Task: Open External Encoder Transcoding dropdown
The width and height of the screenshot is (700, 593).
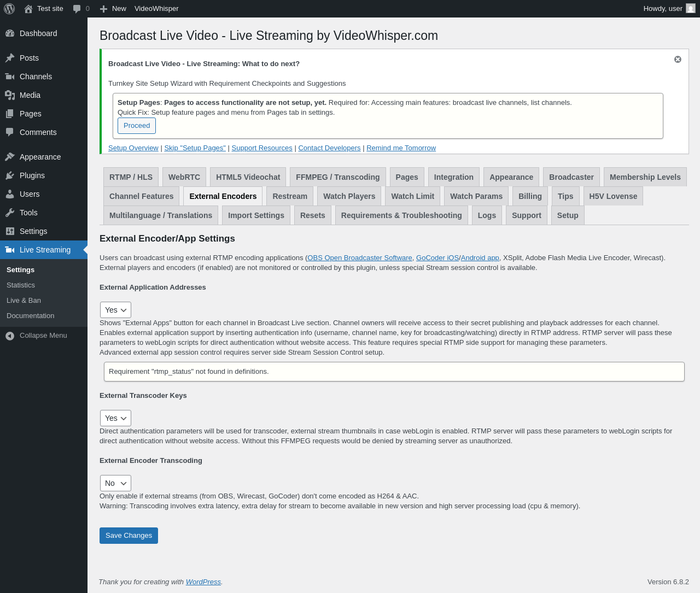Action: (115, 483)
